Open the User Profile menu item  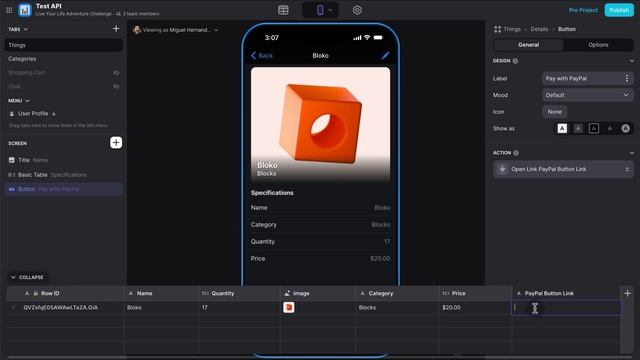33,113
